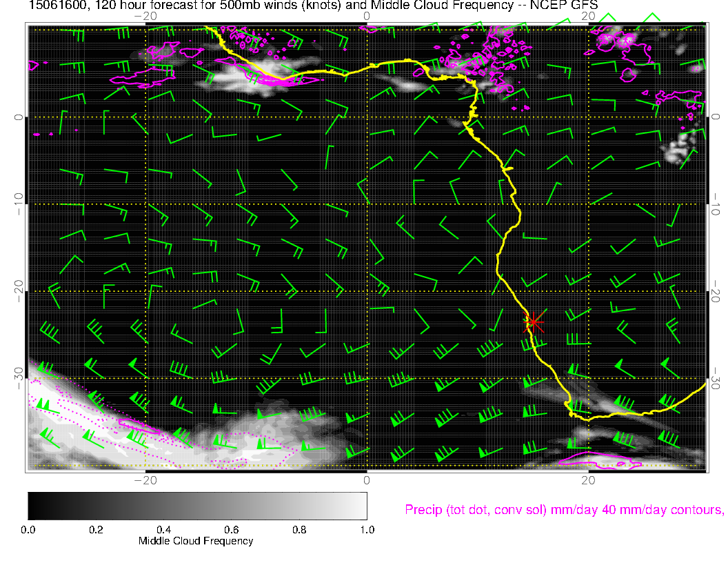The image size is (728, 563).
Task: Click the '-10' latitude label on the left axis
Action: tap(18, 204)
